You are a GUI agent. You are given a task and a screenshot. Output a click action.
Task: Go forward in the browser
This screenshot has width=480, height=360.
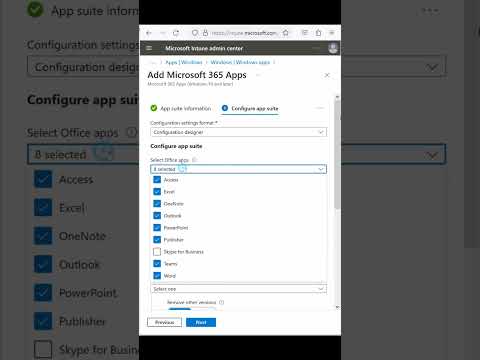click(163, 33)
